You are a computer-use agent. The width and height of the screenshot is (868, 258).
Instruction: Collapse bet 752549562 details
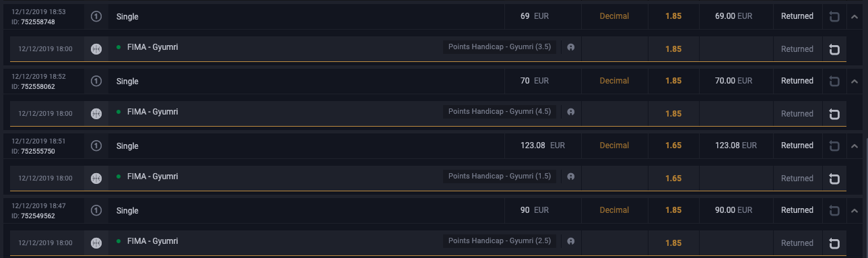pos(855,211)
